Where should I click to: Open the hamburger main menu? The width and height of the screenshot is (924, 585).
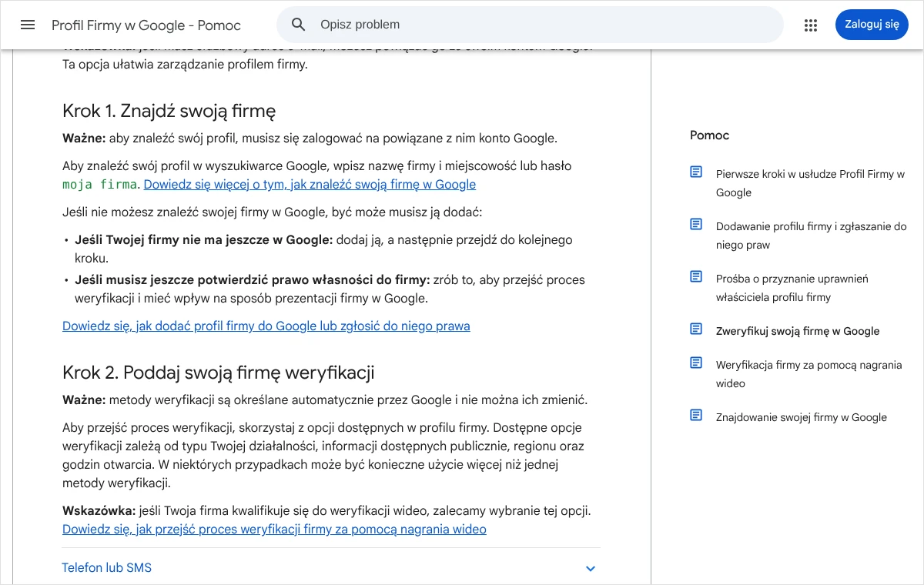pyautogui.click(x=28, y=25)
